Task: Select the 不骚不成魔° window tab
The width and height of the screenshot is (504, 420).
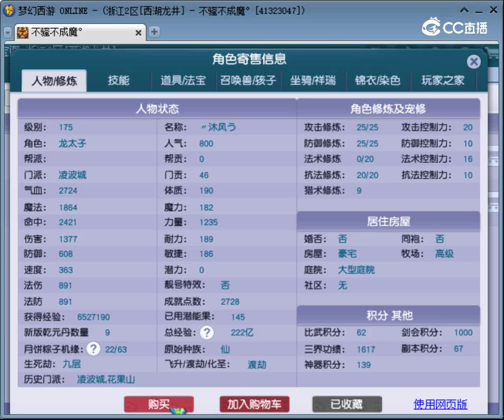Action: 80,32
